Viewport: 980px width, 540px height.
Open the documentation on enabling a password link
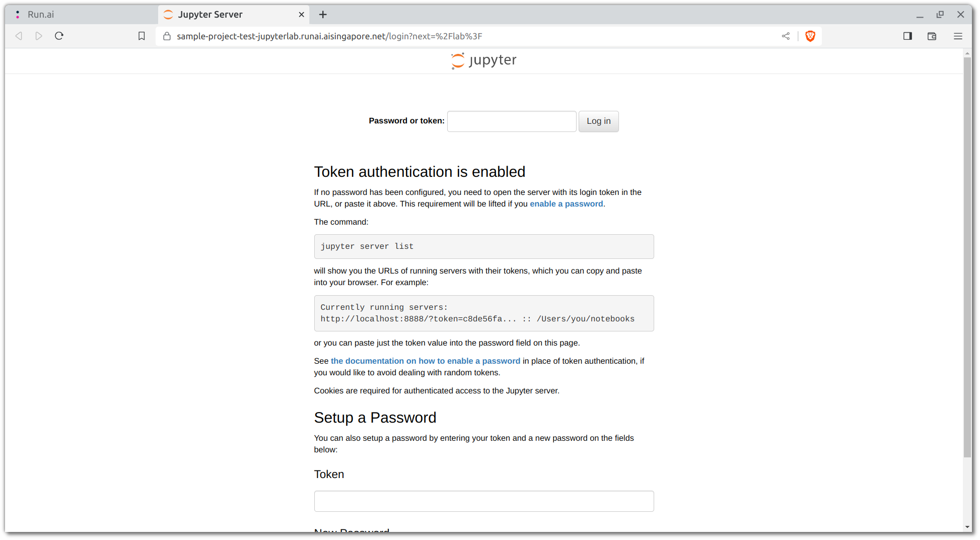425,361
